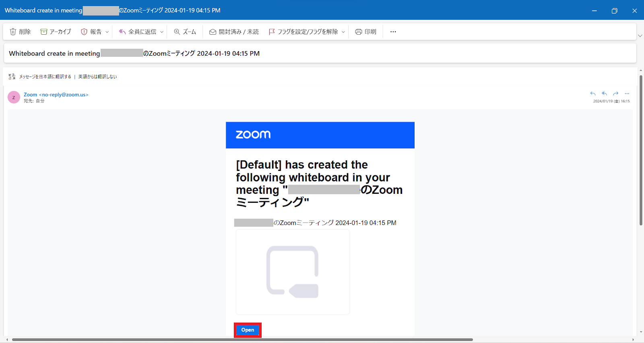Screen dimensions: 644x343
Task: Click the scroll-left arrow of the horizontal scrollbar
Action: 7,340
